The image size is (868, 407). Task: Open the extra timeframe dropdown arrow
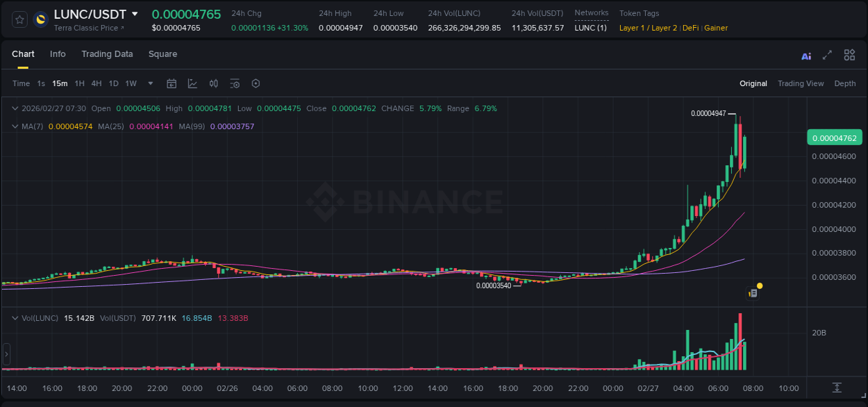click(150, 83)
